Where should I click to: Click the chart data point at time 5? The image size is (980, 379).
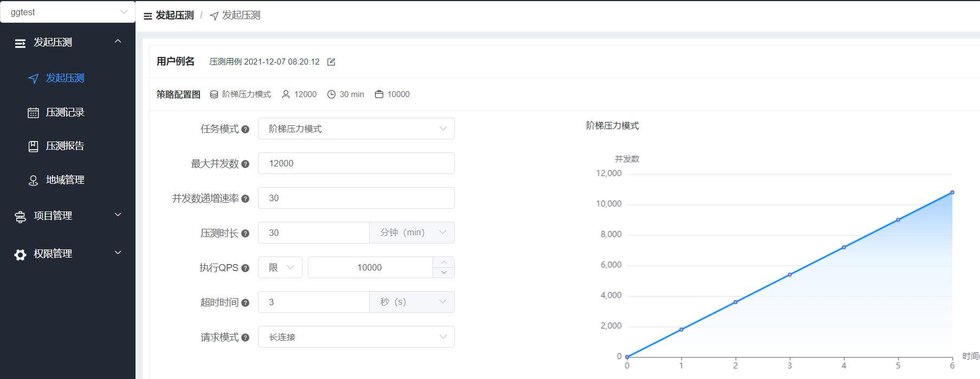898,220
